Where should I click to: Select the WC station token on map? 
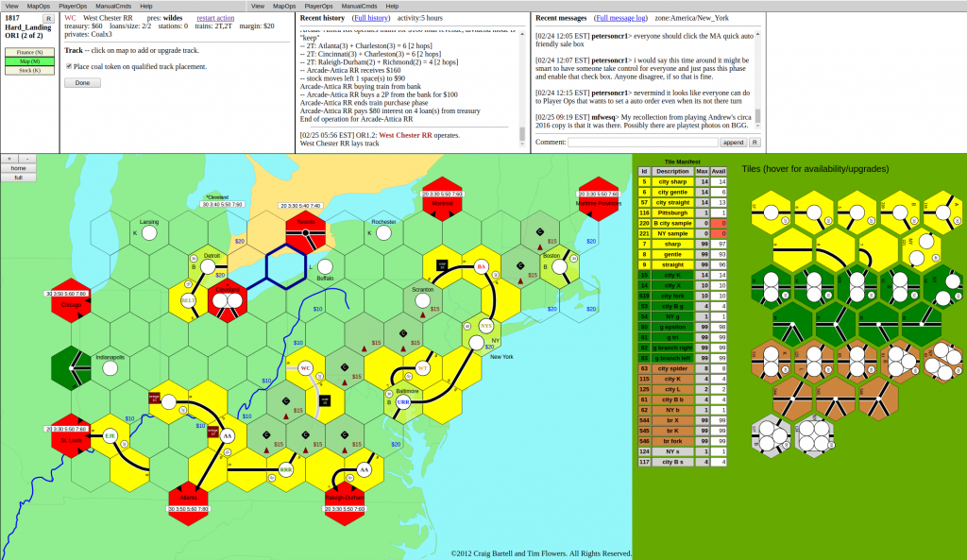305,368
